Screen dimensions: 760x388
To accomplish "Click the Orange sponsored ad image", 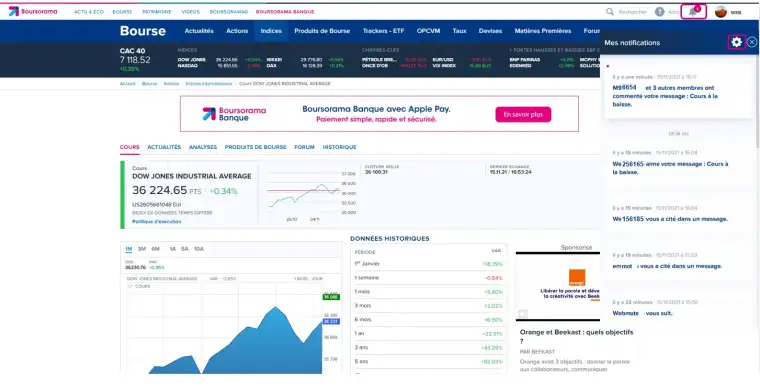I will 558,286.
